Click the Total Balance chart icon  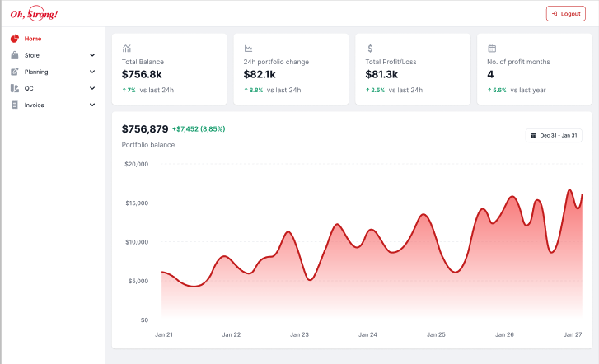[127, 49]
